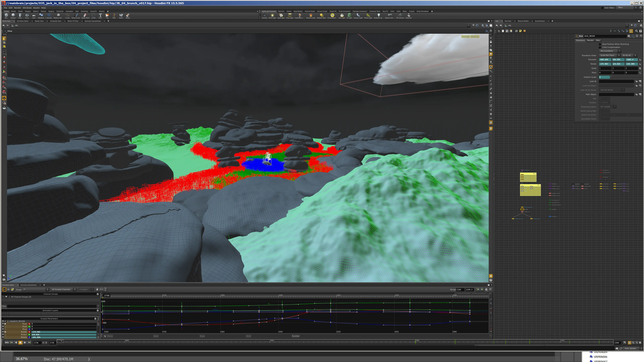Toggle the Auto Takes checkbox
This screenshot has width=644, height=362.
(x=602, y=8)
